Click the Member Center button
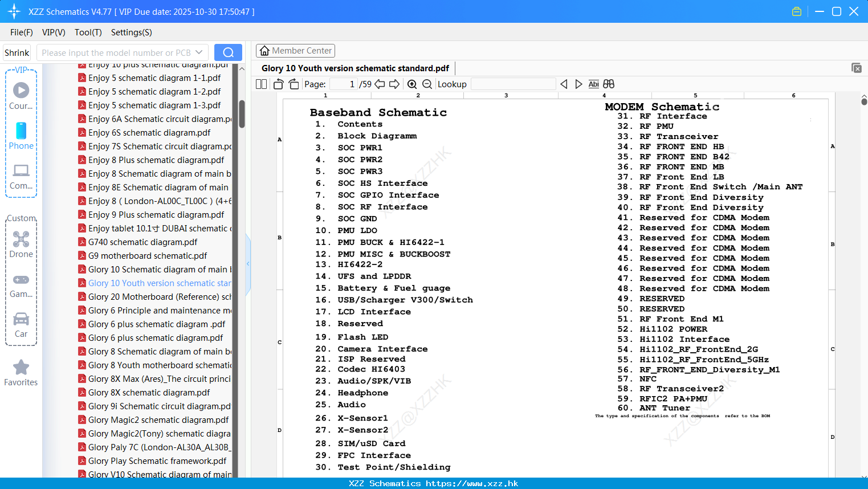Image resolution: width=868 pixels, height=489 pixels. click(x=295, y=51)
